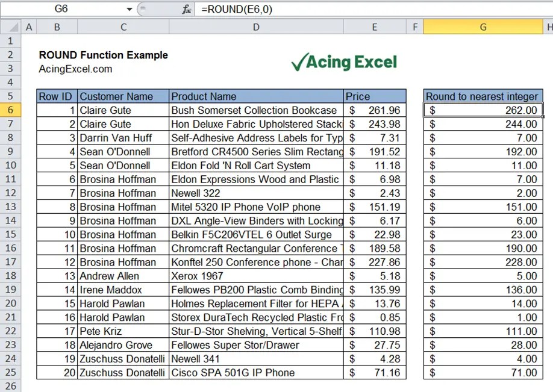Screen dimensions: 553x392
Task: Click the Price header cell
Action: [375, 96]
